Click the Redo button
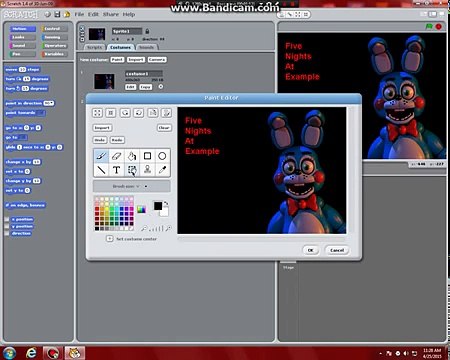 click(x=117, y=140)
